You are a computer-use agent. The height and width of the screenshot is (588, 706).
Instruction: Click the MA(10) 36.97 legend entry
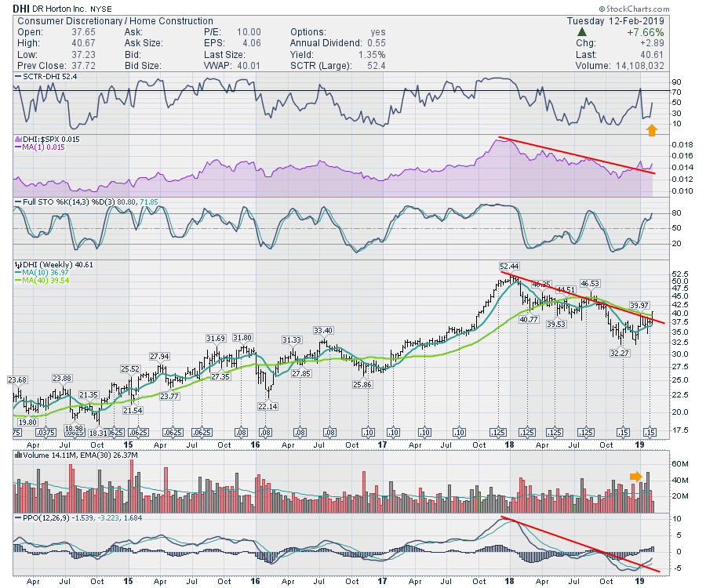tap(42, 273)
